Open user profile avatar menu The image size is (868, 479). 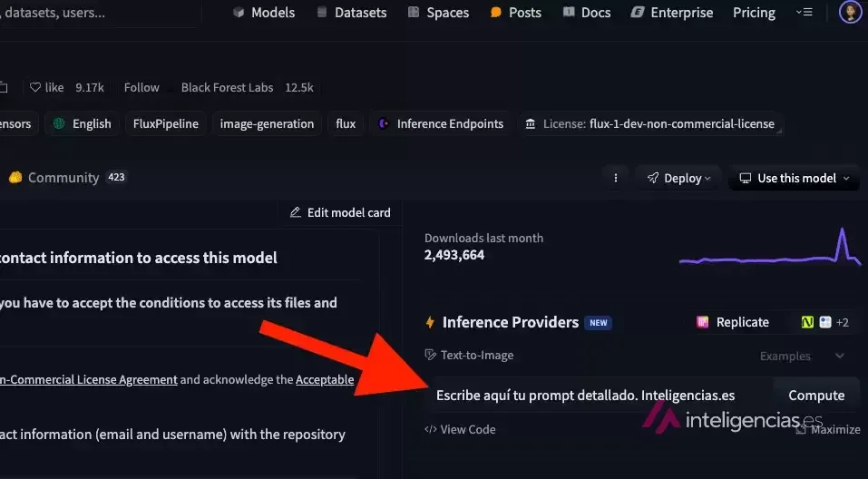tap(850, 12)
